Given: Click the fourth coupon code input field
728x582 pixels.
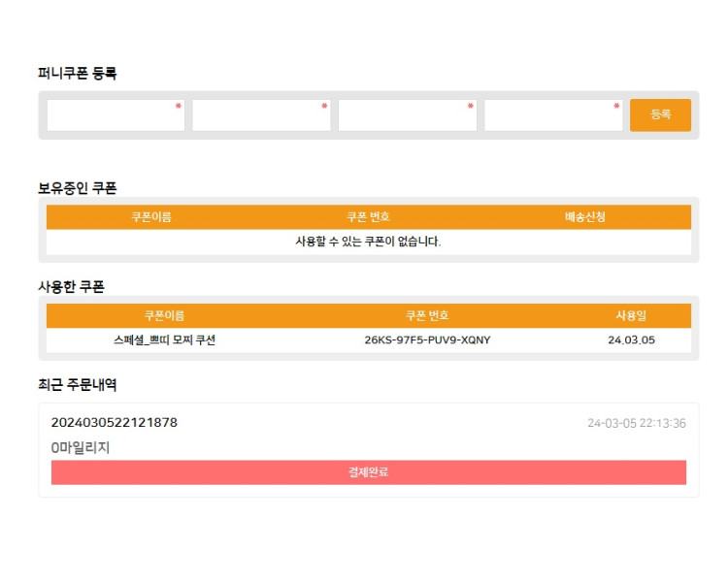Looking at the screenshot, I should 553,115.
